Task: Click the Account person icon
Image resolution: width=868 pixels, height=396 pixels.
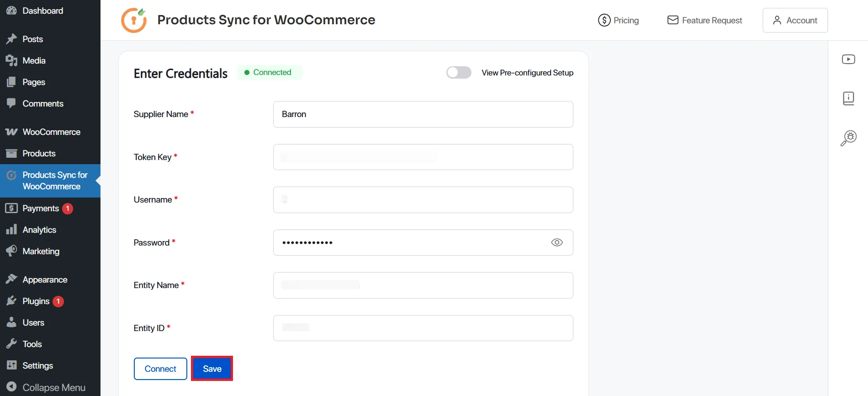Action: point(777,20)
